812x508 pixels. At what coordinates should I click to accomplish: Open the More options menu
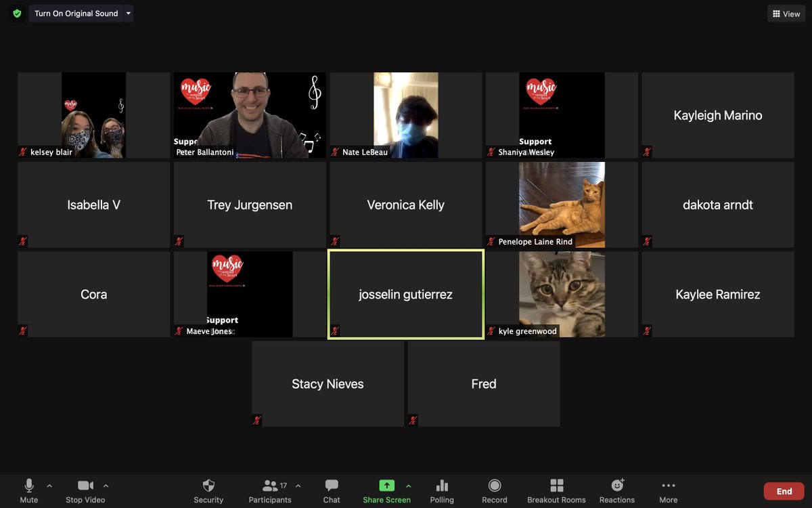[x=669, y=491]
